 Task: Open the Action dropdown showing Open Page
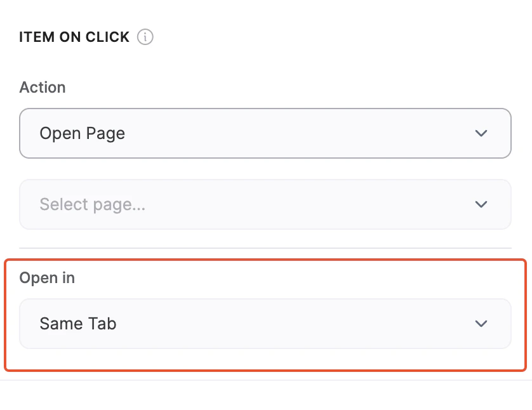265,133
